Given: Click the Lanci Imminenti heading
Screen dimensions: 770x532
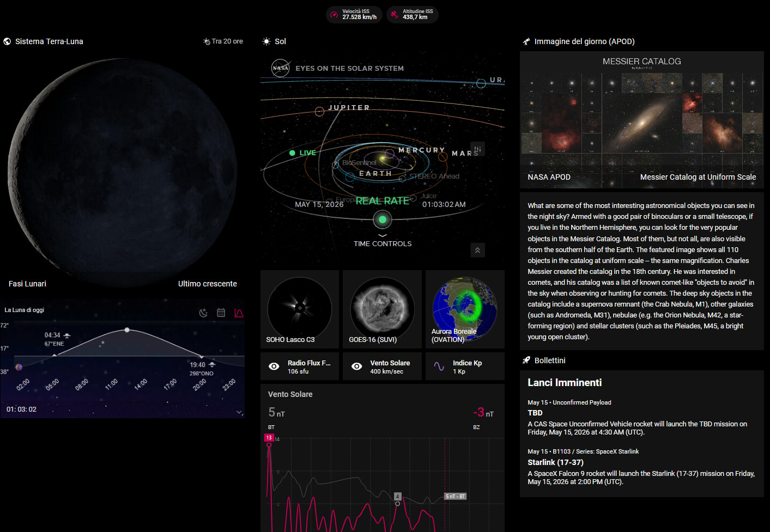Looking at the screenshot, I should (565, 383).
